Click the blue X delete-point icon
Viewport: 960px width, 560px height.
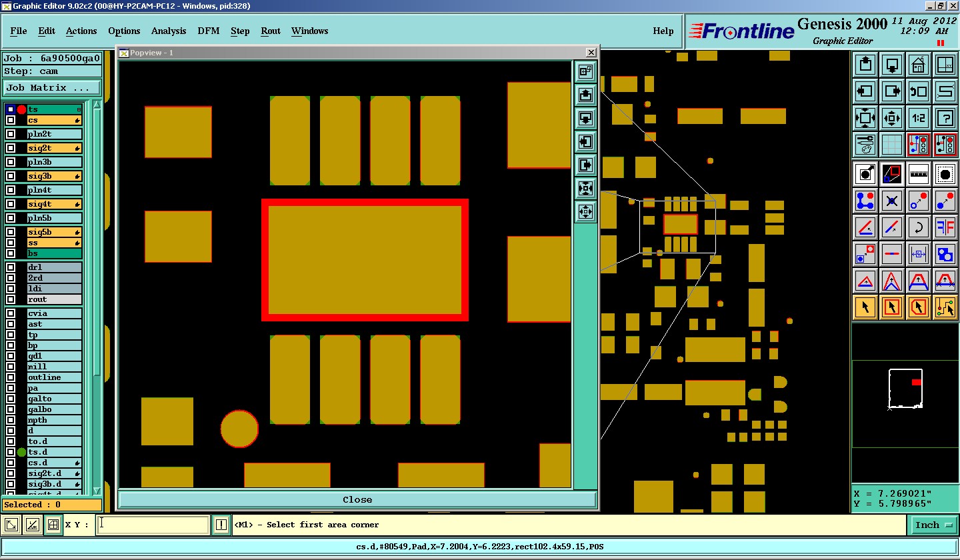(x=892, y=201)
